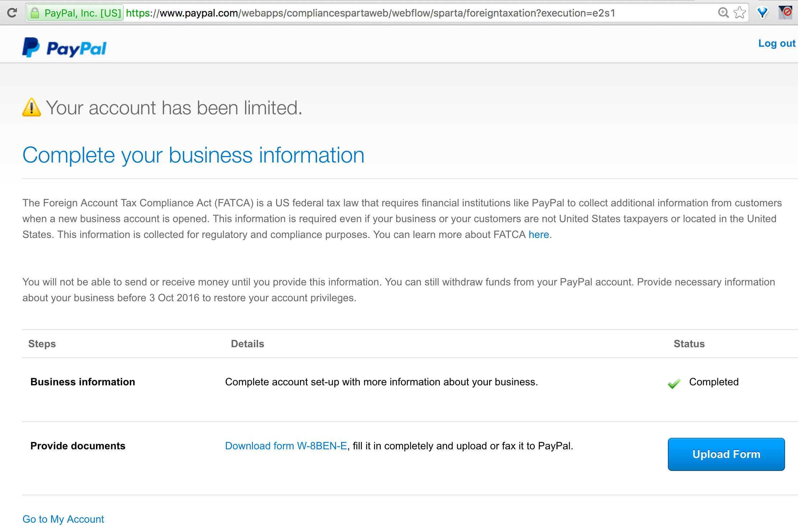Click the green Completed checkmark
The height and width of the screenshot is (532, 798).
coord(674,384)
